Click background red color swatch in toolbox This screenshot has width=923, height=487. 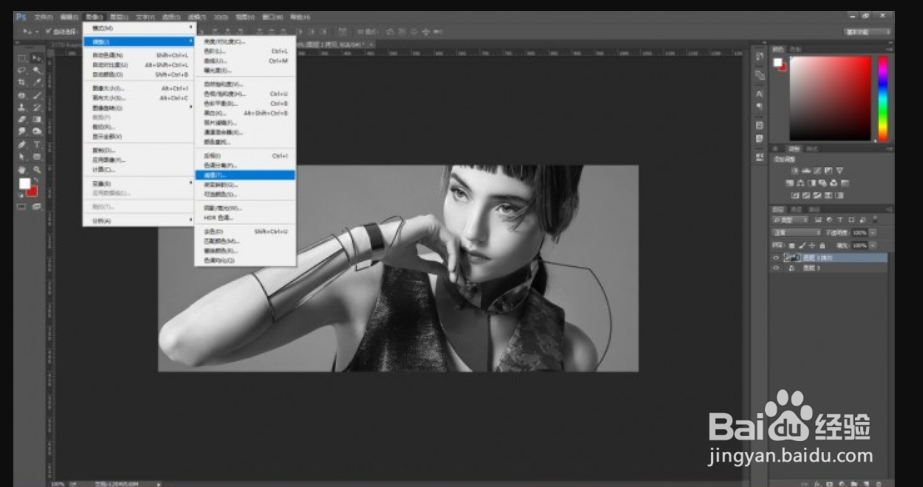(34, 192)
